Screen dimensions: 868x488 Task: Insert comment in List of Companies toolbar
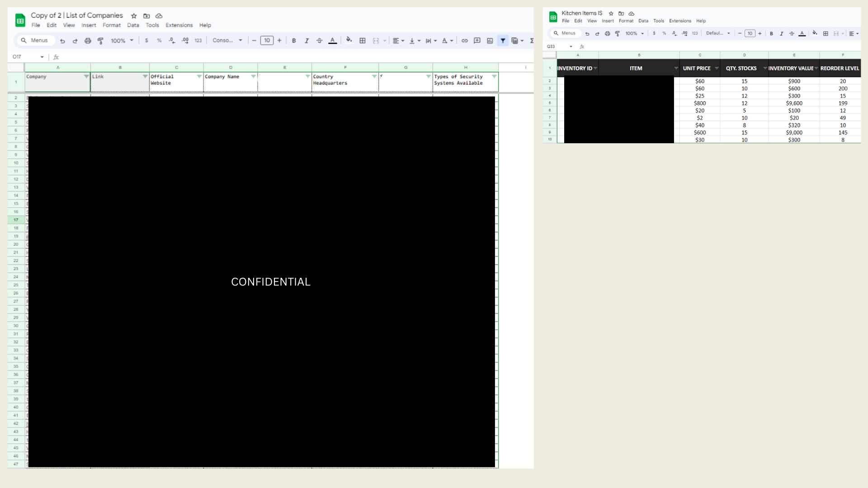coord(477,41)
